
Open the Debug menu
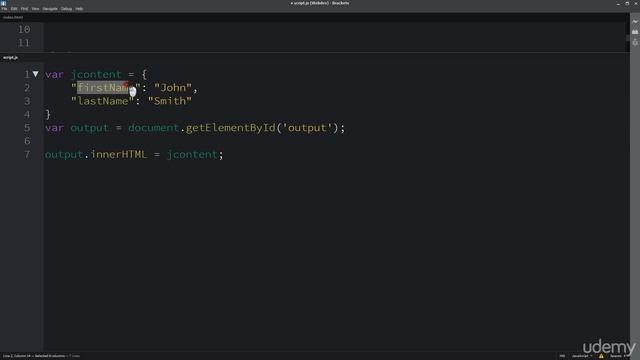tap(67, 9)
